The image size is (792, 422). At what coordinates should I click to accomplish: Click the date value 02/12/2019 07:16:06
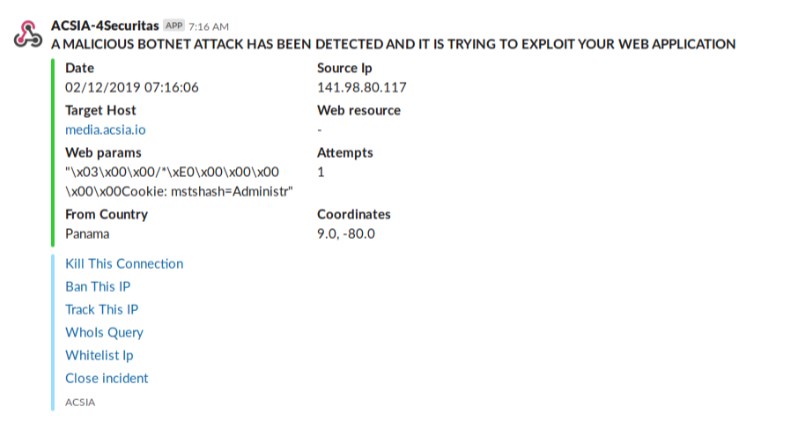[132, 87]
